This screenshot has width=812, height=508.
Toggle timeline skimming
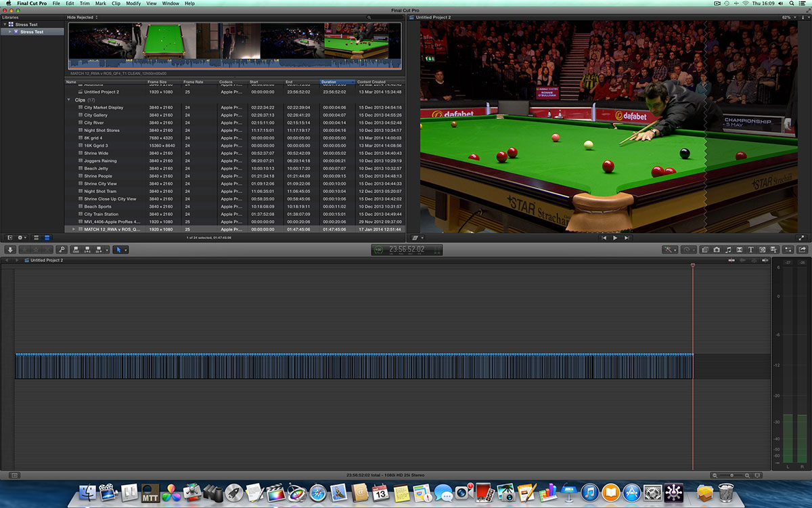point(731,260)
